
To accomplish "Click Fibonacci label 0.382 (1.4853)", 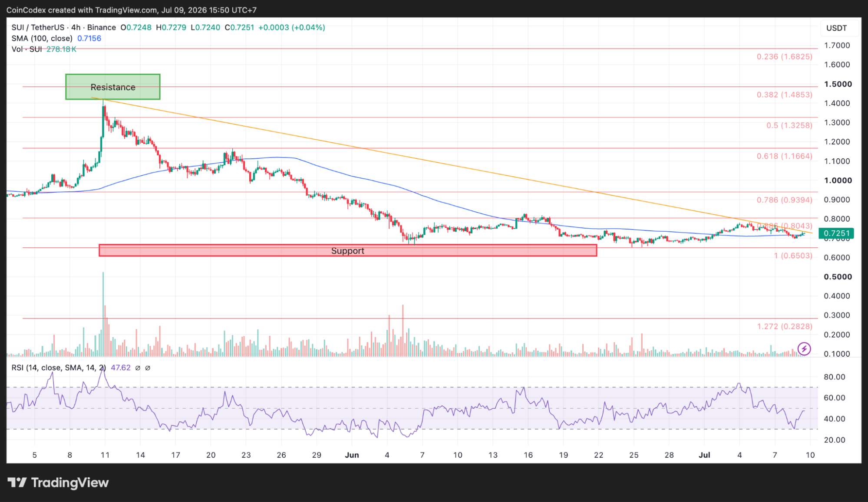I will (784, 95).
